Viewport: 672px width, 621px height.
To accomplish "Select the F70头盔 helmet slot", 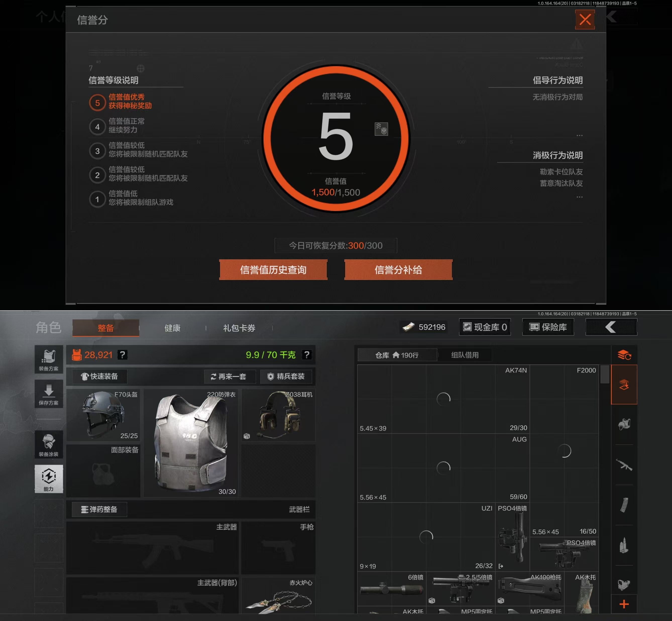I will click(103, 415).
